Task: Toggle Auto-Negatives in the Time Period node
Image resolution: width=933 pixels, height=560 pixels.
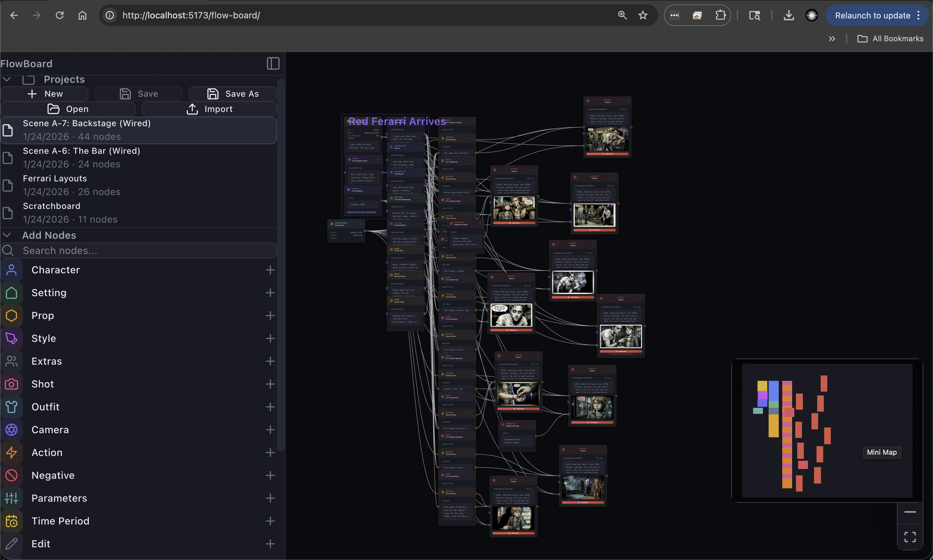Action: 378,136
